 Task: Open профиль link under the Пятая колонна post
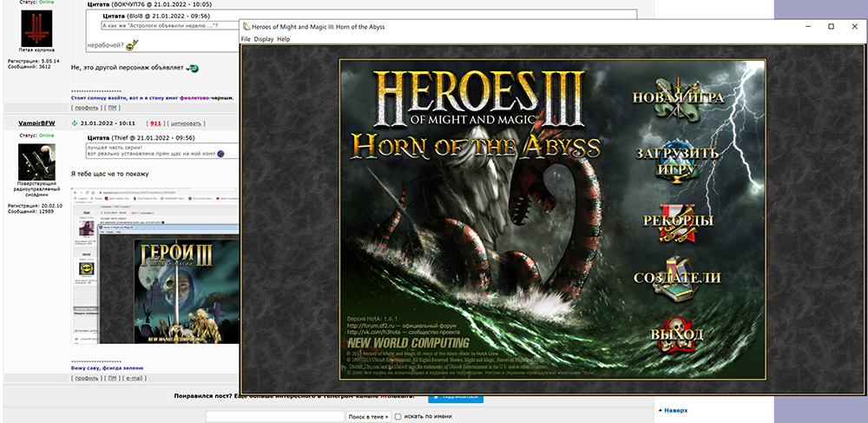coord(86,107)
